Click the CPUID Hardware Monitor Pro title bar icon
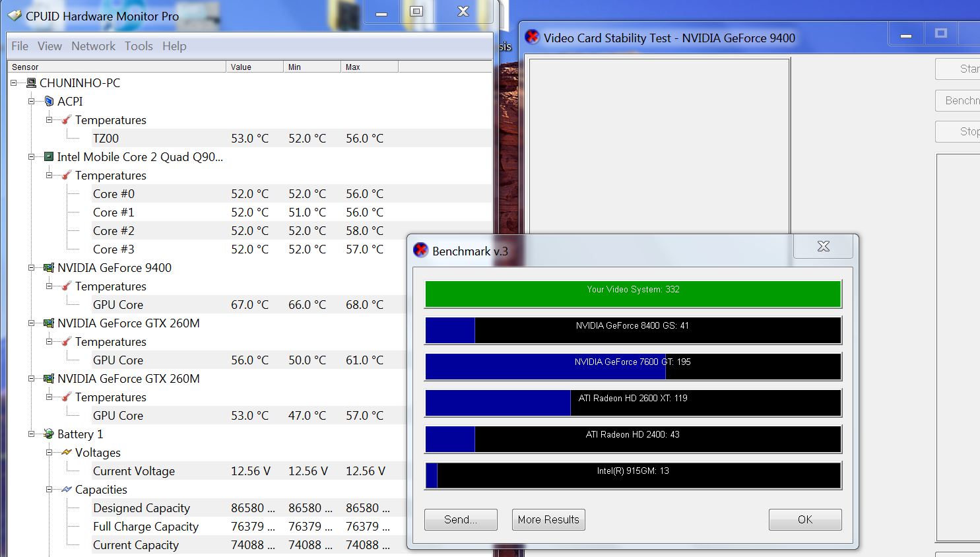Screen dimensions: 980x557 coord(15,16)
